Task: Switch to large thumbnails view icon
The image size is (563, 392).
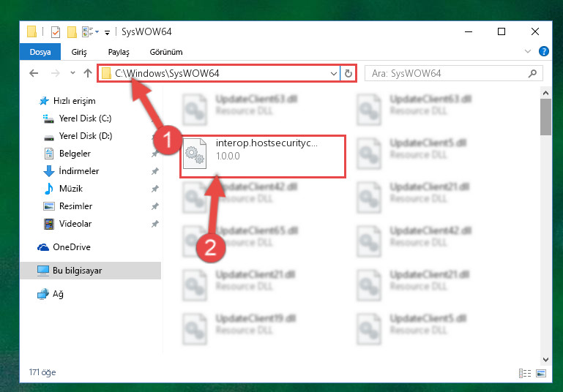Action: point(541,373)
